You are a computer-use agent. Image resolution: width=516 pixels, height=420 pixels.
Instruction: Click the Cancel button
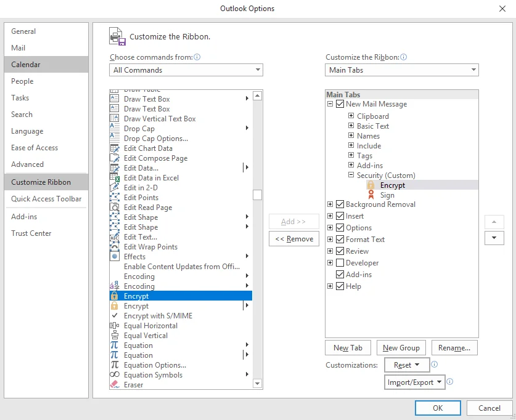coord(489,408)
